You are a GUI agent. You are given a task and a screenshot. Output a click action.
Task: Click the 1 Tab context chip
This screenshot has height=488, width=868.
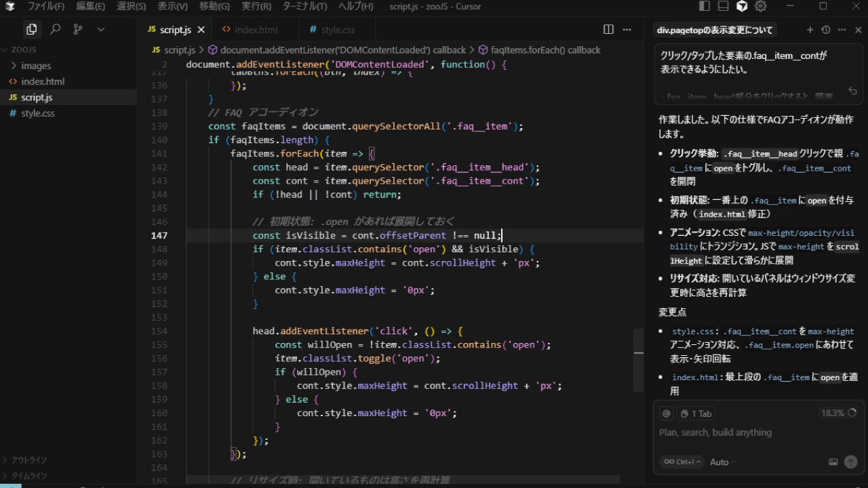(696, 413)
